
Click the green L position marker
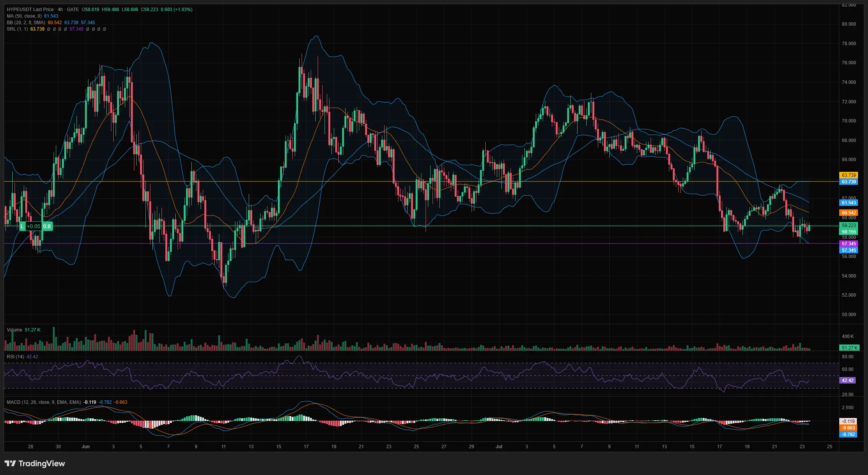click(x=22, y=226)
